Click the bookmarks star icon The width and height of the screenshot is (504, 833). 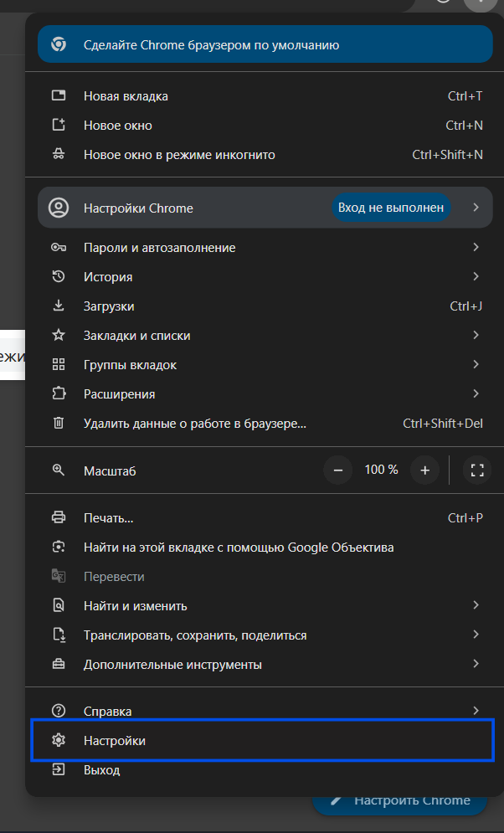click(x=59, y=336)
